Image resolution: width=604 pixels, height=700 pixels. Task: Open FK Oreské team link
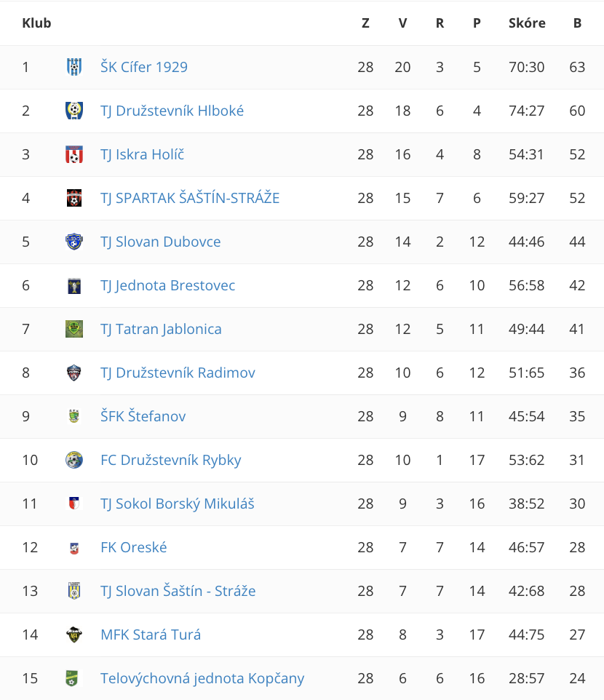(x=133, y=547)
